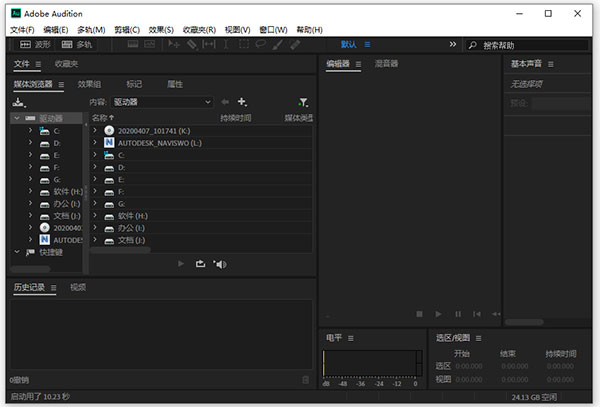Click the 搜索帮助 search field
This screenshot has height=407, width=600.
click(527, 45)
